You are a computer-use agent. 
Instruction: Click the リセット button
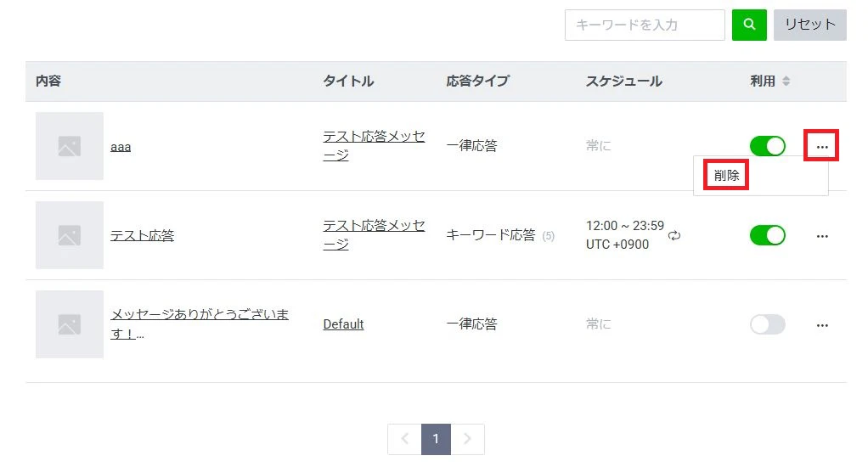809,25
